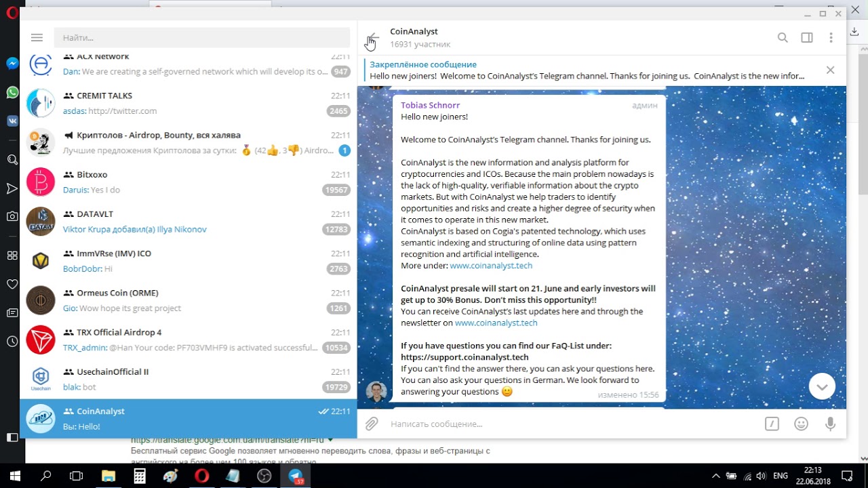
Task: Open ImmVRse (IMV) ICO chat
Action: [189, 261]
